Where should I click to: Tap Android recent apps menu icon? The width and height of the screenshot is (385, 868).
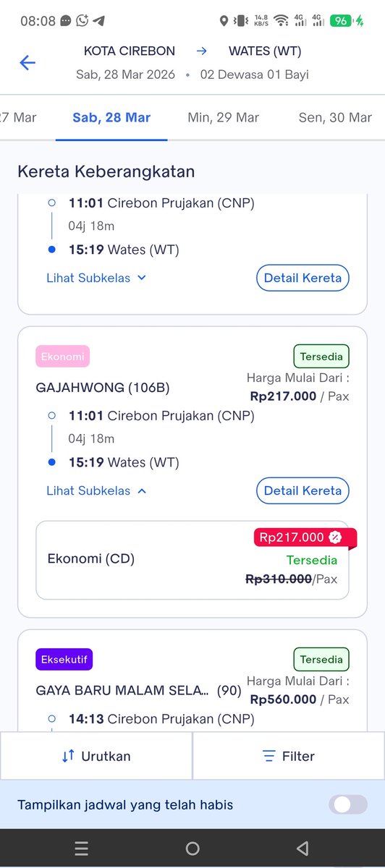(82, 848)
